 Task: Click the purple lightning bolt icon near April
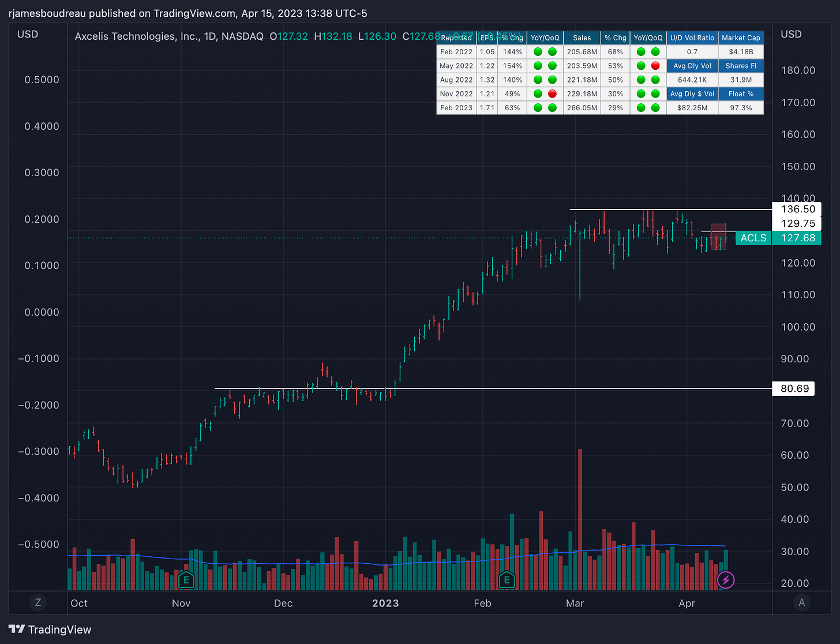725,580
